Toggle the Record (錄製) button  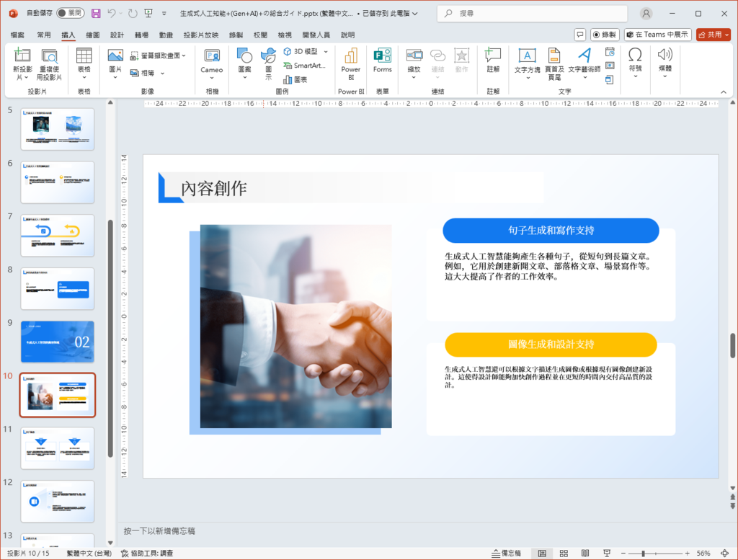point(605,35)
